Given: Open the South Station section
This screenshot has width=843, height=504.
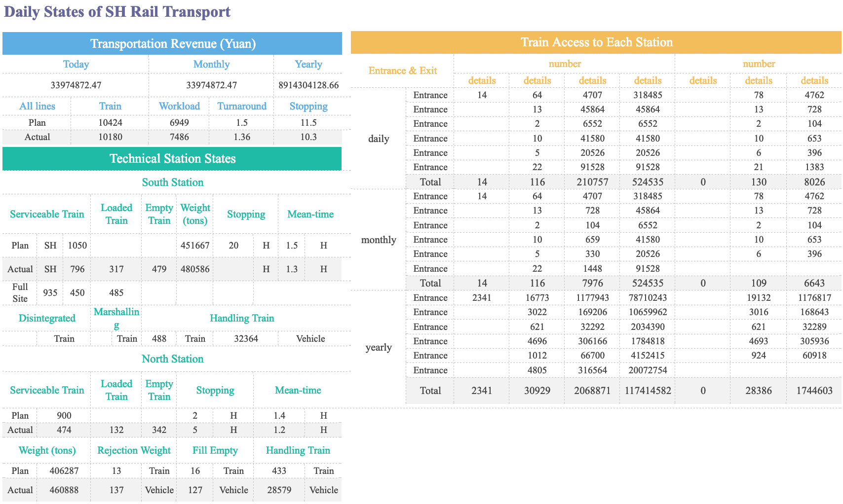Looking at the screenshot, I should point(172,182).
